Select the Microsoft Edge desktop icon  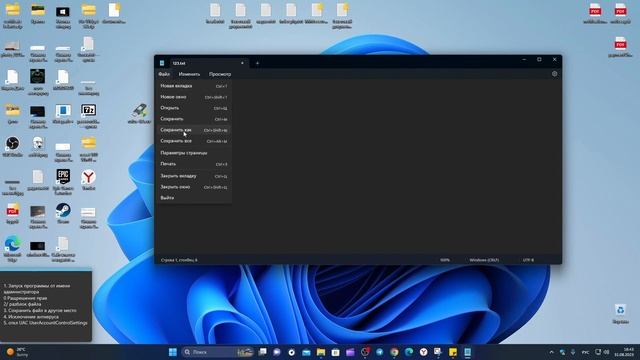(13, 249)
